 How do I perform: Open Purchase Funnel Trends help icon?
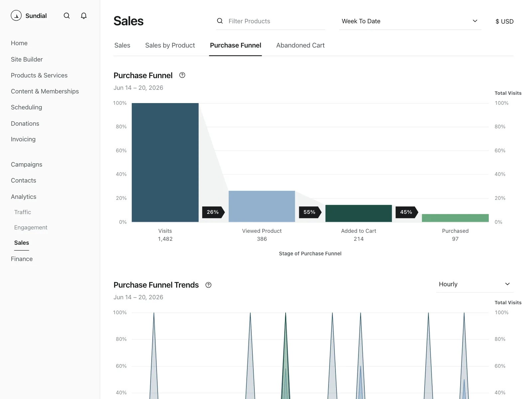pos(208,285)
